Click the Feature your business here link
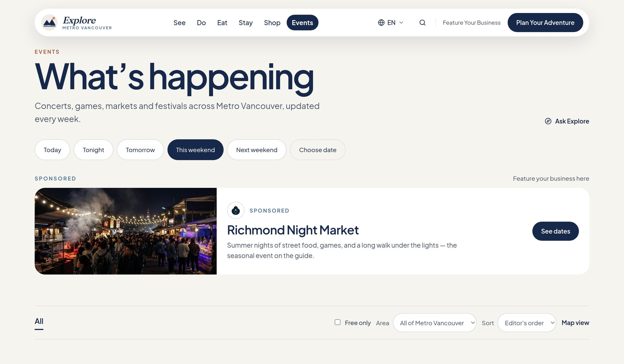Screen dimensions: 624x364 coord(551,178)
